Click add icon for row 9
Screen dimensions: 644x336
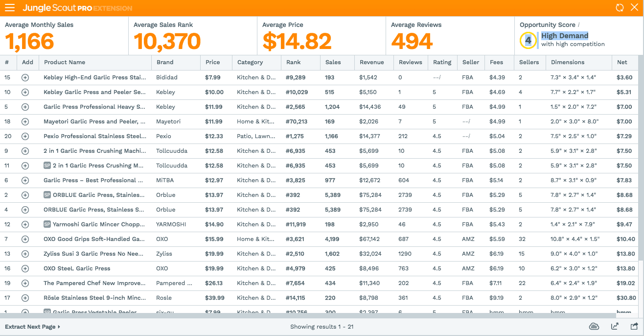click(x=25, y=151)
